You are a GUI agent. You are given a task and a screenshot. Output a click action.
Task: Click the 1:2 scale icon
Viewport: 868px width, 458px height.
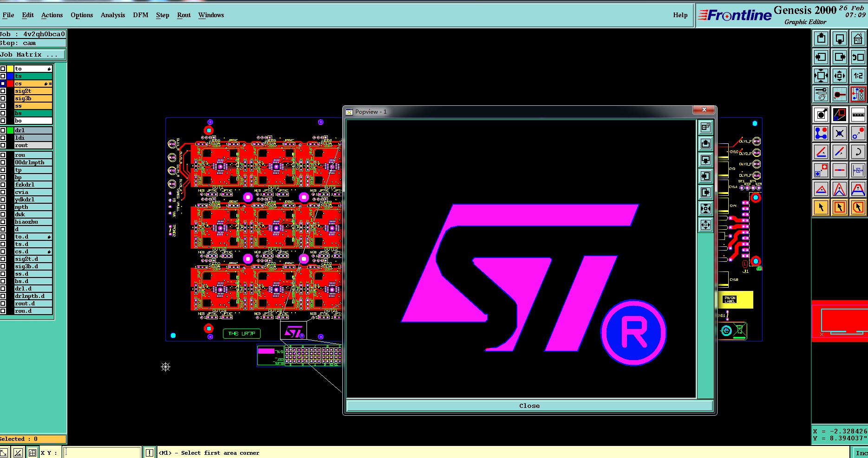tap(858, 76)
